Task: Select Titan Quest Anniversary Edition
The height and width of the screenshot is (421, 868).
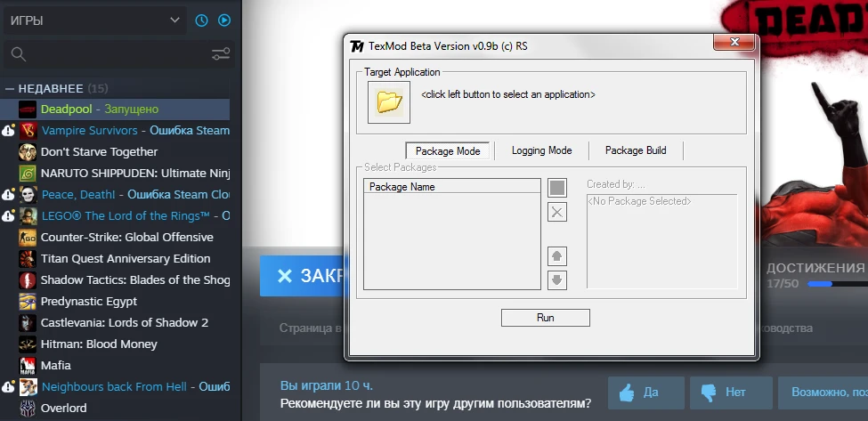Action: point(115,258)
